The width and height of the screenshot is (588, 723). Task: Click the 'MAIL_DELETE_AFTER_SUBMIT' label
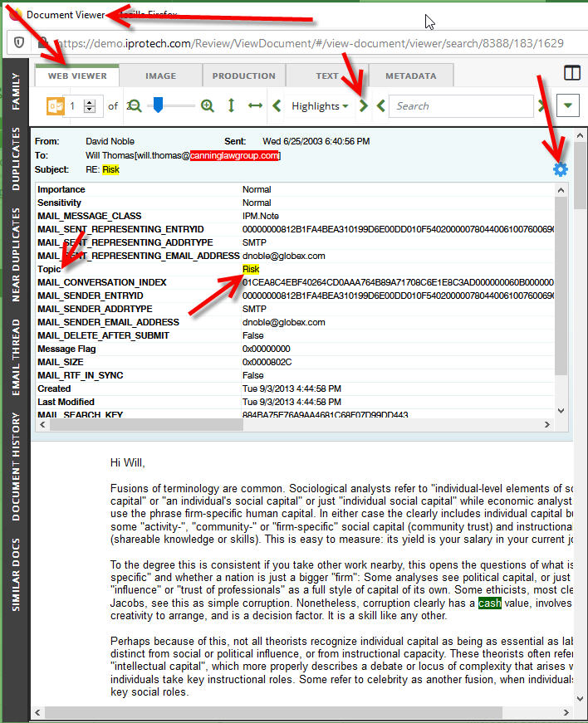coord(103,335)
